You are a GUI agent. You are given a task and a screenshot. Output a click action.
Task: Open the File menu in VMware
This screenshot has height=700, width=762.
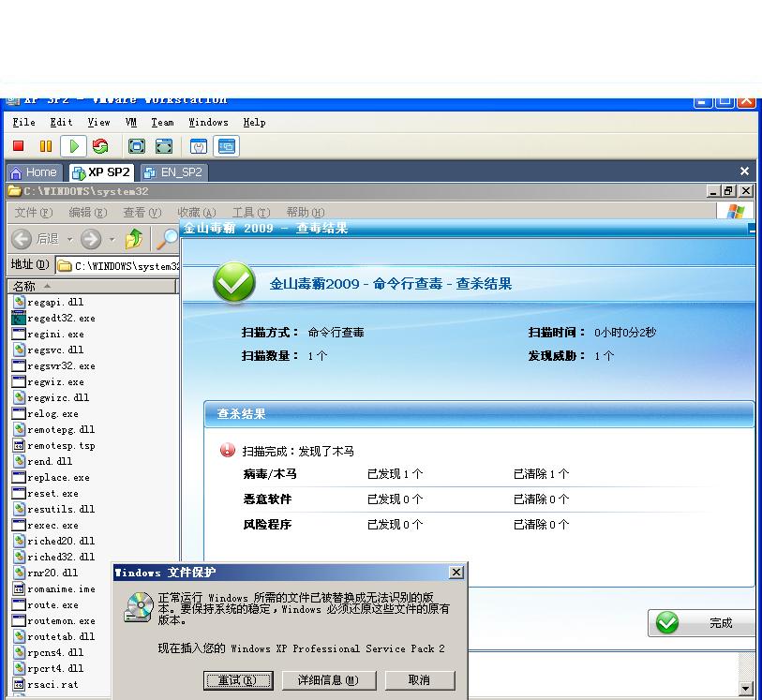pyautogui.click(x=23, y=123)
